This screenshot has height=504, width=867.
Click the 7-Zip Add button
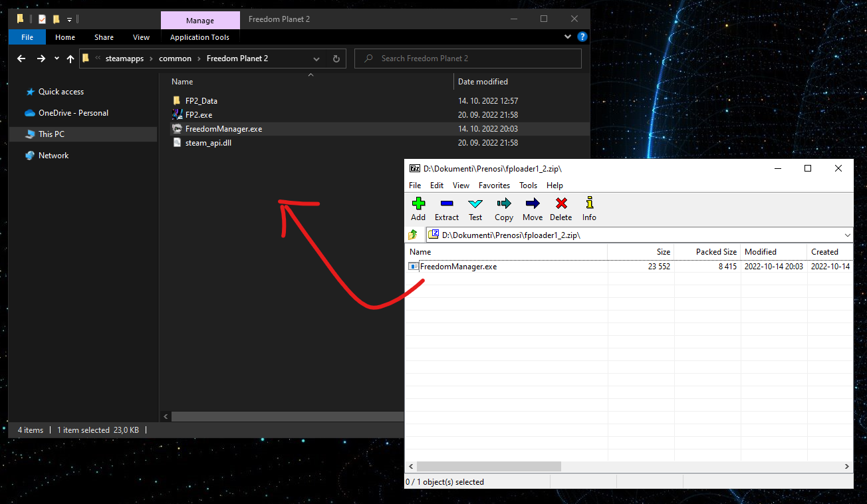[418, 209]
